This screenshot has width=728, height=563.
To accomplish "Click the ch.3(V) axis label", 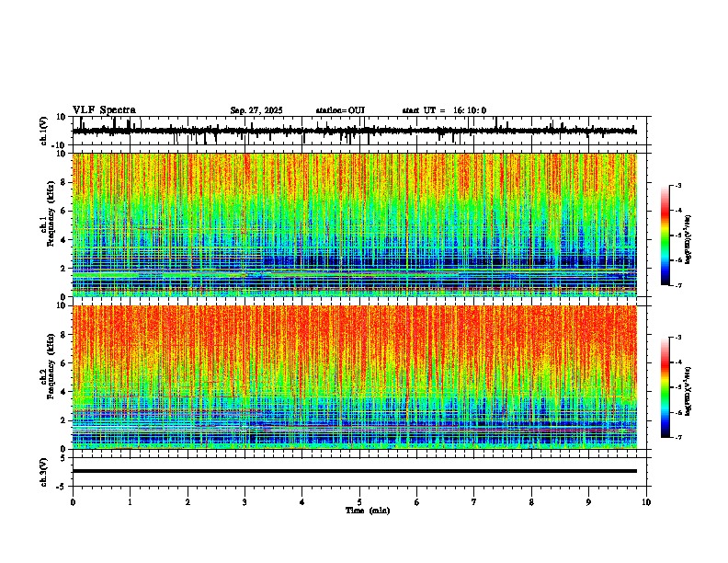I will (44, 472).
